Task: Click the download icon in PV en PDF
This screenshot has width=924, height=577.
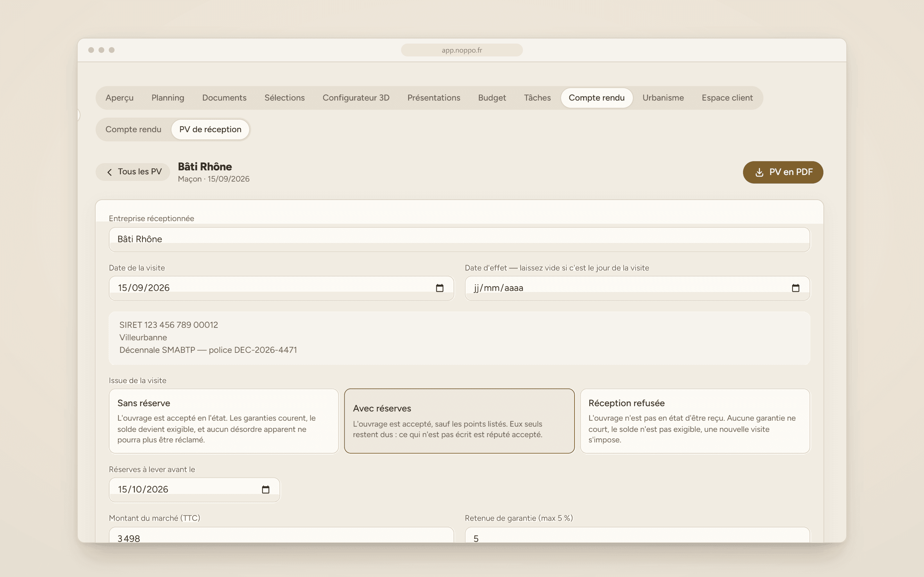Action: [759, 172]
